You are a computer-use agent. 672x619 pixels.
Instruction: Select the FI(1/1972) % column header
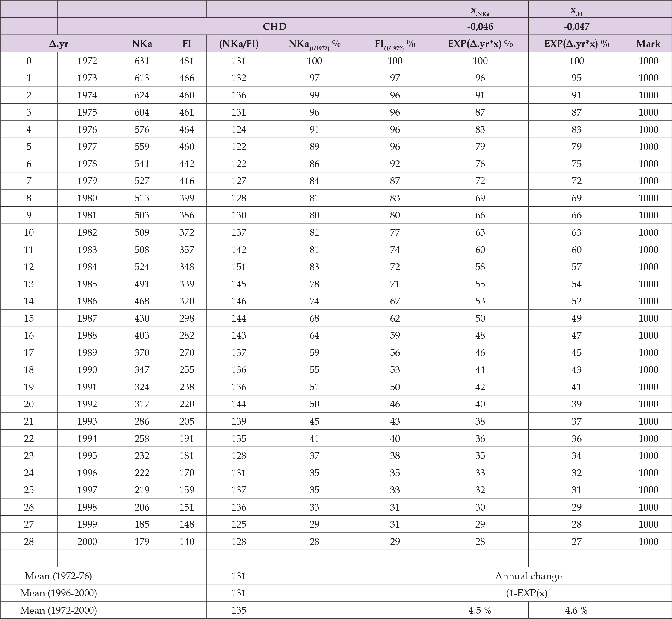pos(395,43)
